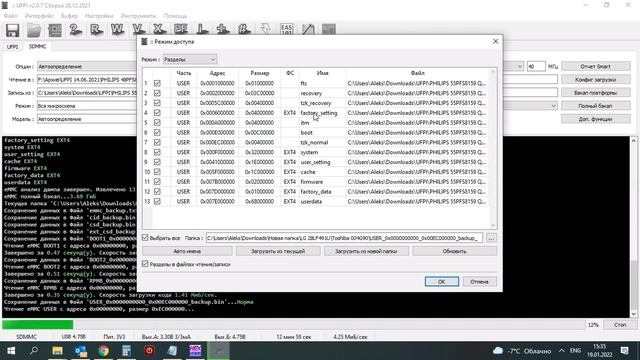Open the Инструменты menu
The image size is (640, 360).
tap(138, 16)
